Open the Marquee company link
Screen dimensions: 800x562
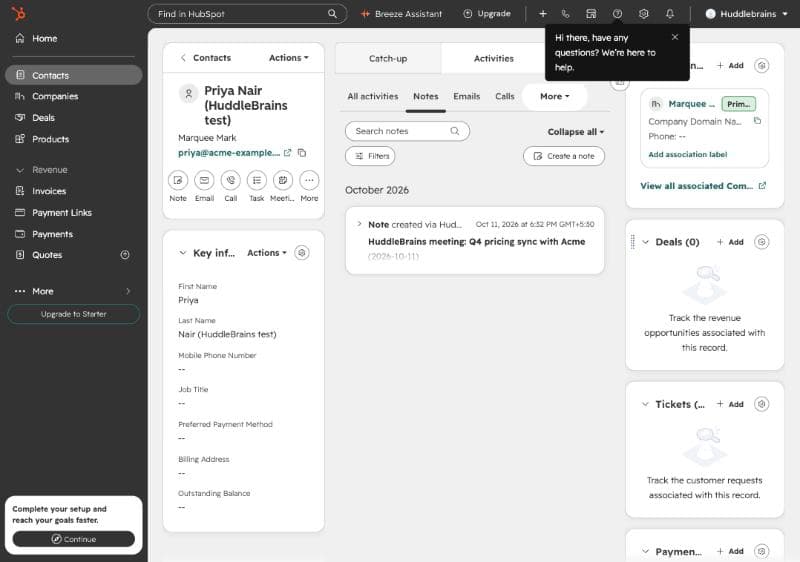[691, 104]
